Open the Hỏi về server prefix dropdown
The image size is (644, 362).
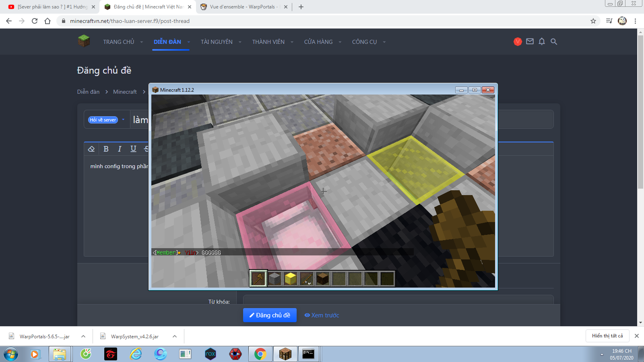[107, 120]
